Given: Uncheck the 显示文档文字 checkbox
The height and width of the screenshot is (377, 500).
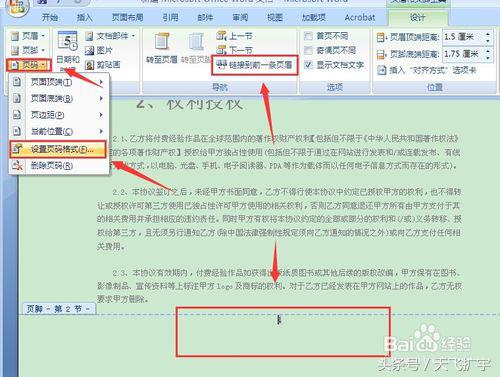Looking at the screenshot, I should 308,65.
